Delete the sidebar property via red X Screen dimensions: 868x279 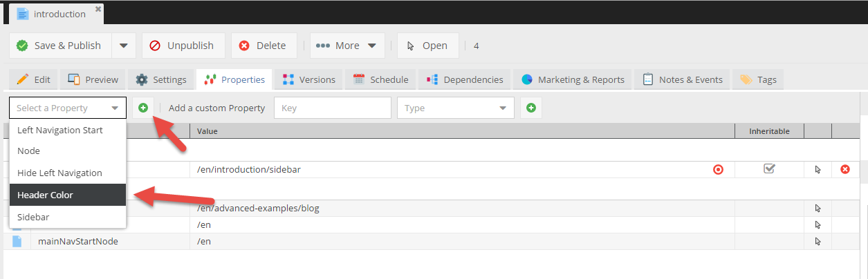[x=844, y=169]
